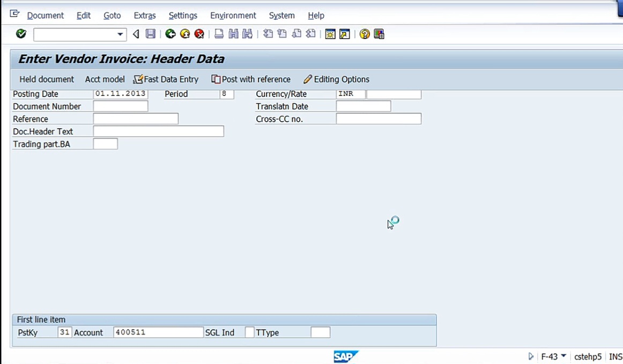Click the menu icon left of Document

[x=14, y=14]
